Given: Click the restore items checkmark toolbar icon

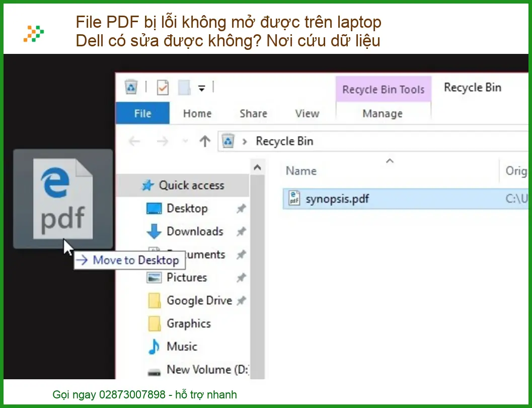Looking at the screenshot, I should point(162,87).
